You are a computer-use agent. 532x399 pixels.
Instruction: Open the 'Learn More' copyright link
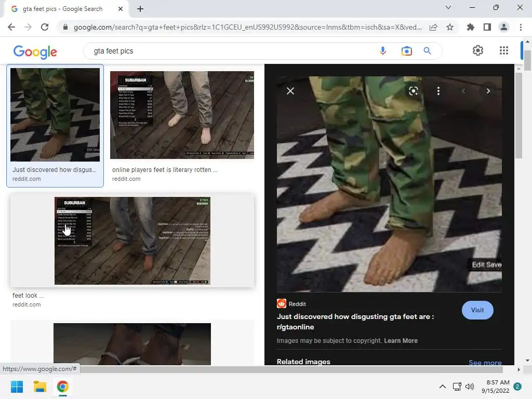click(401, 341)
